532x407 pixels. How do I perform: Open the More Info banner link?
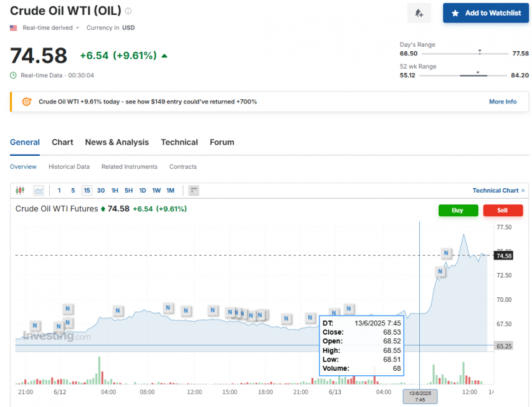click(x=502, y=102)
